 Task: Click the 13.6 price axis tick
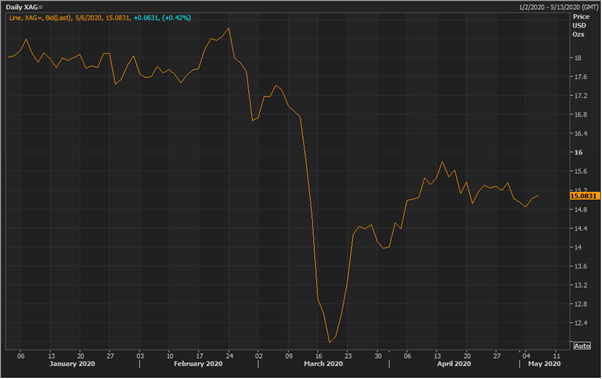tap(580, 266)
